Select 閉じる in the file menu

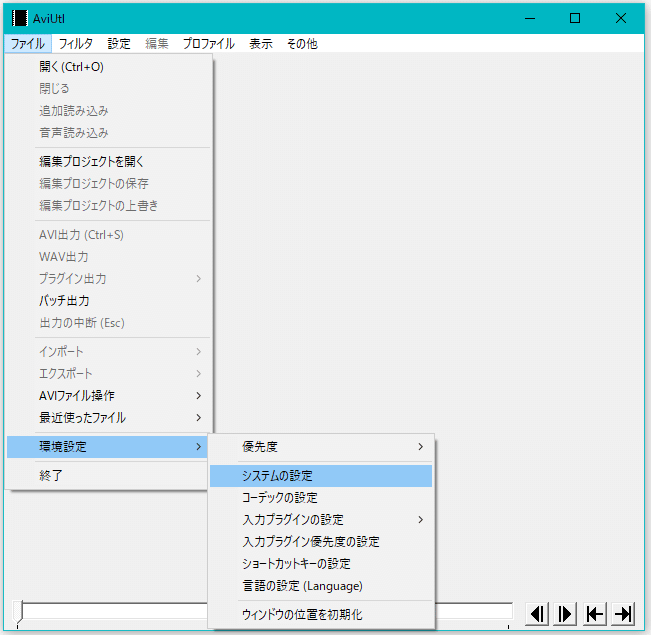[108, 88]
